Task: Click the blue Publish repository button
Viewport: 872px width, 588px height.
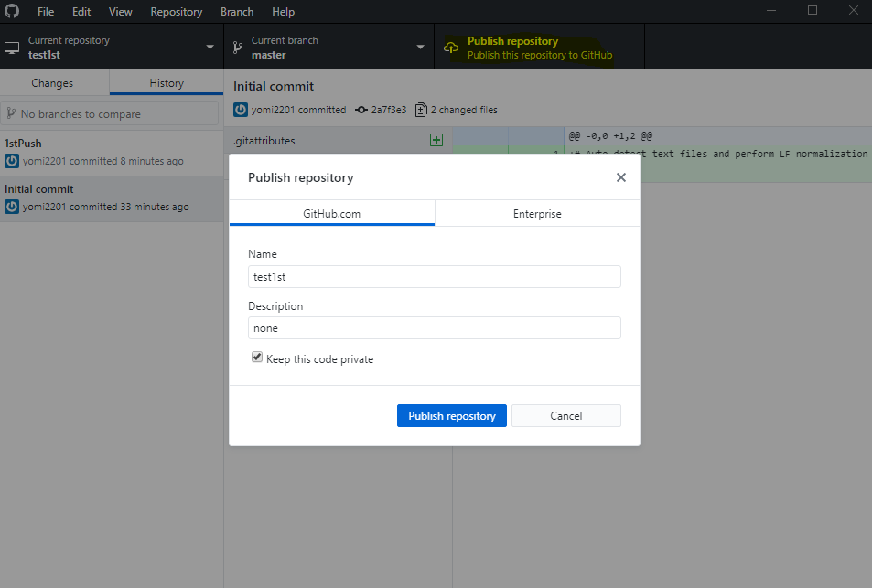Action: coord(452,416)
